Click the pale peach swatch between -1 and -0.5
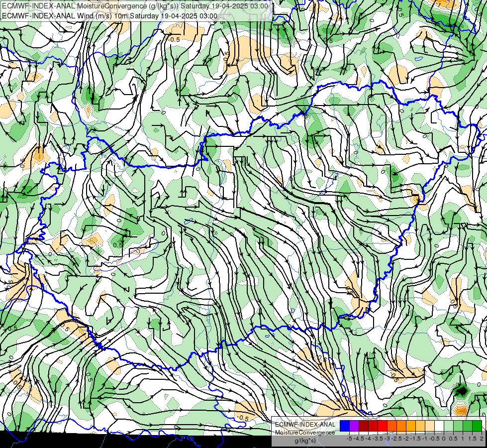The height and width of the screenshot is (448, 487). pos(429,426)
